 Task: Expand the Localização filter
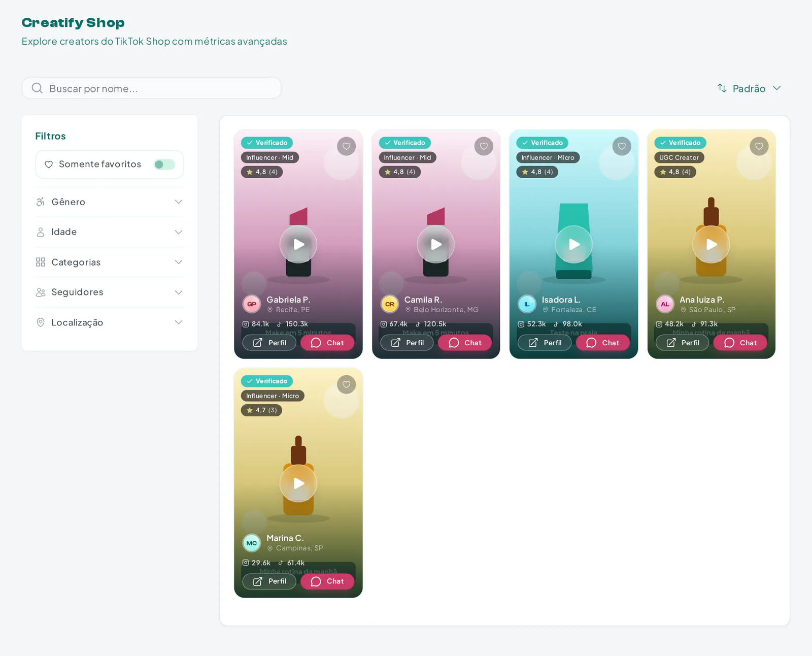click(110, 322)
